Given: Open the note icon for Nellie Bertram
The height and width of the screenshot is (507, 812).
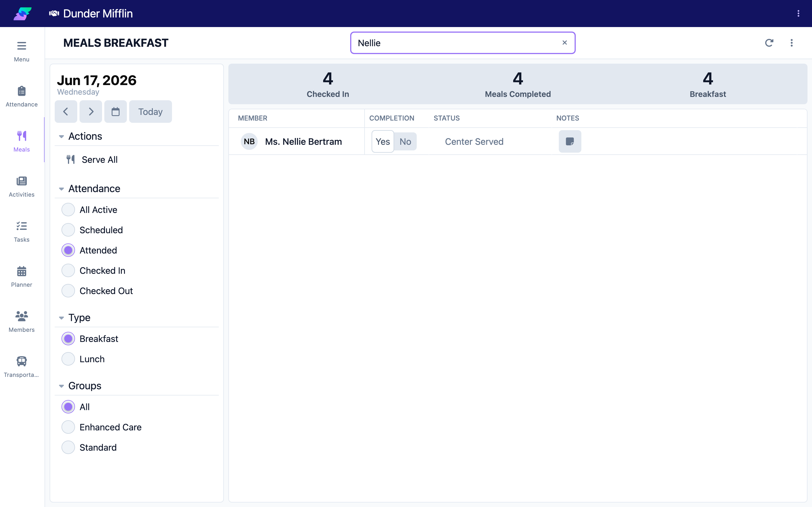Looking at the screenshot, I should [x=570, y=141].
